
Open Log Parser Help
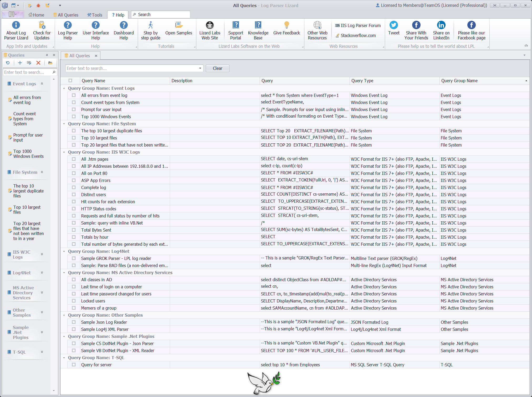68,30
